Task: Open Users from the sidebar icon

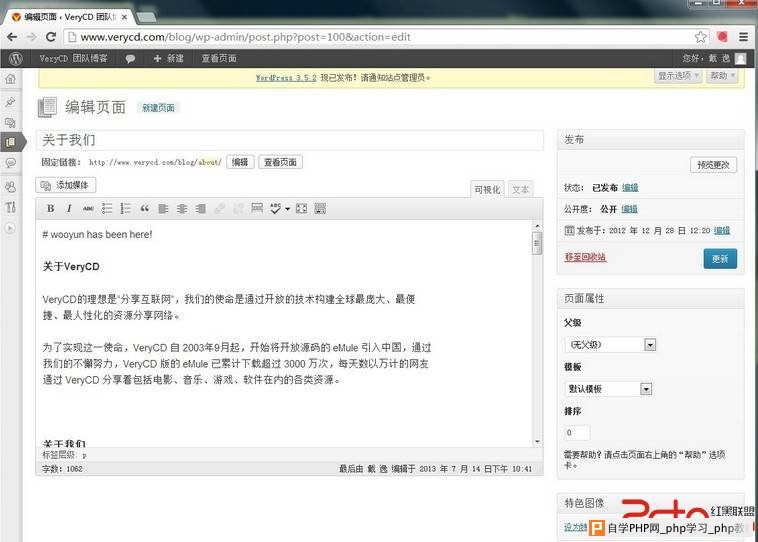Action: (x=11, y=187)
